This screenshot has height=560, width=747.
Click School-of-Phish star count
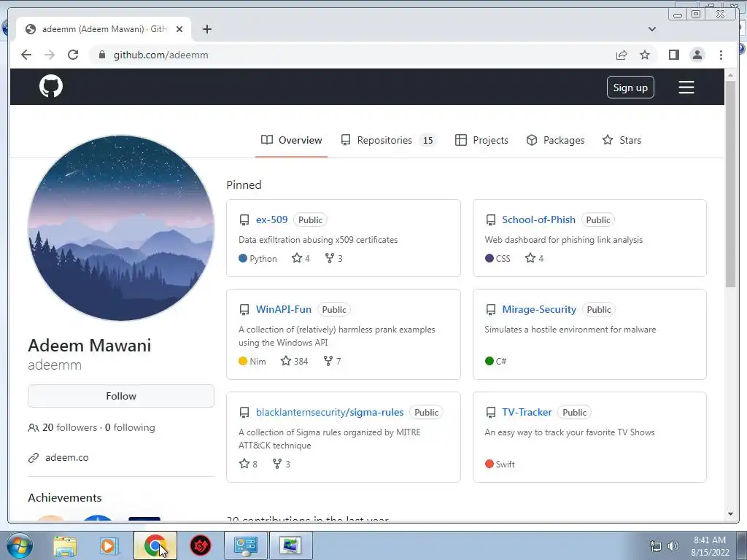534,258
